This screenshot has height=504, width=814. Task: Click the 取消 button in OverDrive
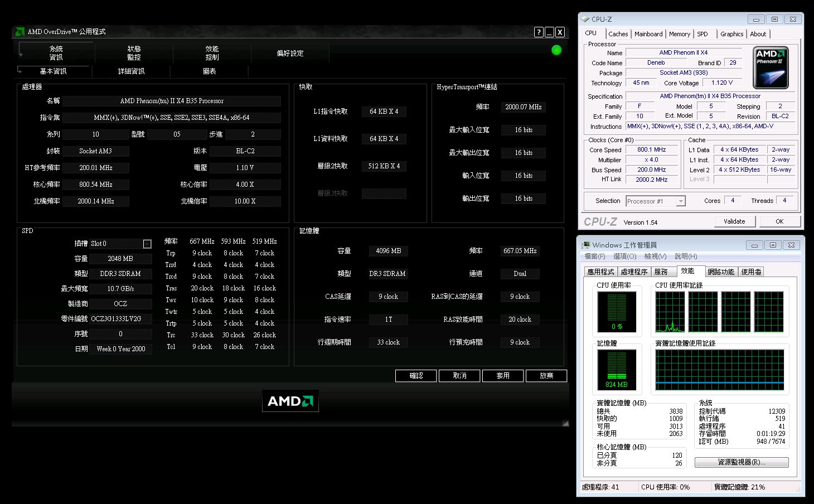coord(459,376)
